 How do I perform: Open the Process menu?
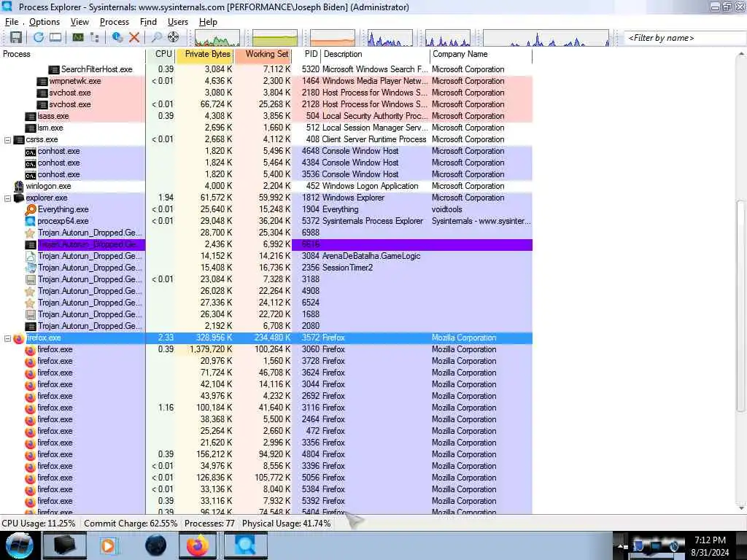tap(115, 22)
